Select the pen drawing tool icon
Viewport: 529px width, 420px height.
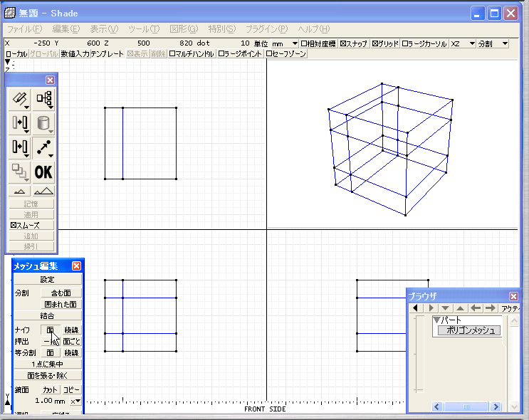19,99
